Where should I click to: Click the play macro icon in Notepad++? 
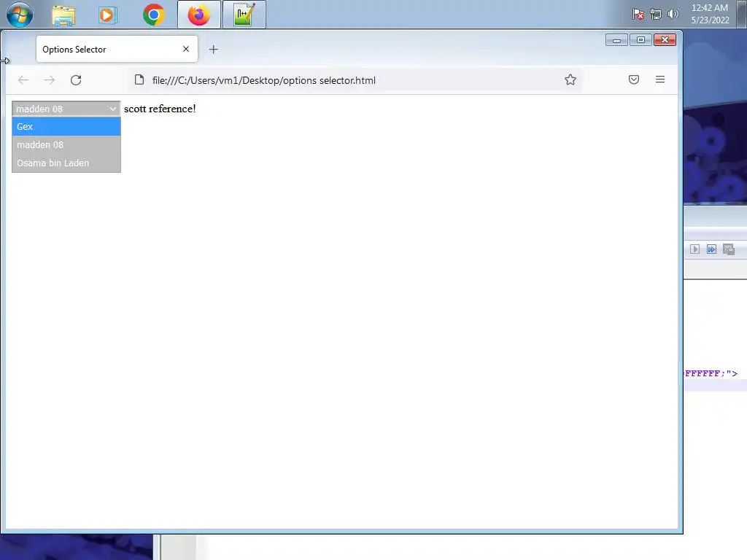tap(694, 249)
